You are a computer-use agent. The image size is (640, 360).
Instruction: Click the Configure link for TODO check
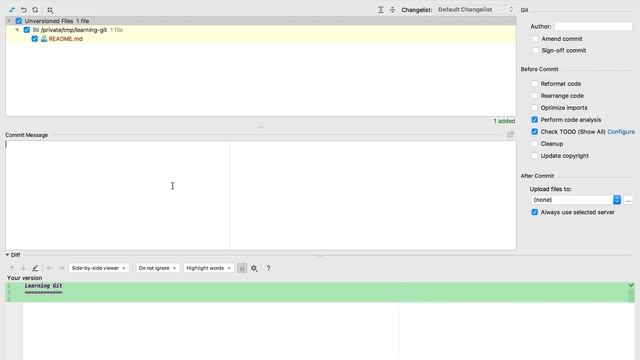(621, 132)
